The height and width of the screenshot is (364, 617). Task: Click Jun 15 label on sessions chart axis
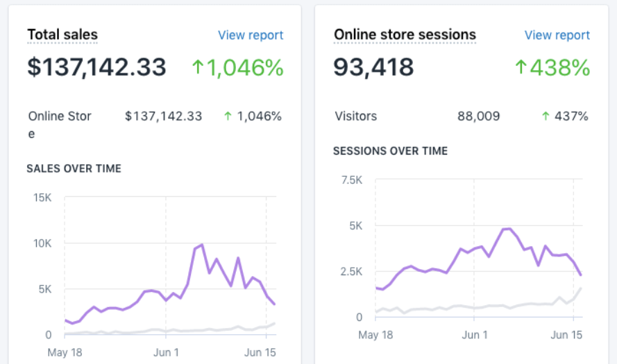pyautogui.click(x=568, y=336)
